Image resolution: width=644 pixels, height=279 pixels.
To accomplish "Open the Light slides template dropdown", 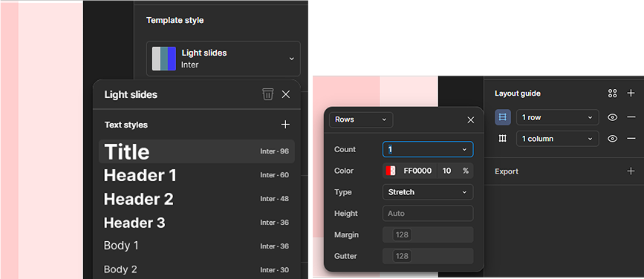I will coord(224,59).
